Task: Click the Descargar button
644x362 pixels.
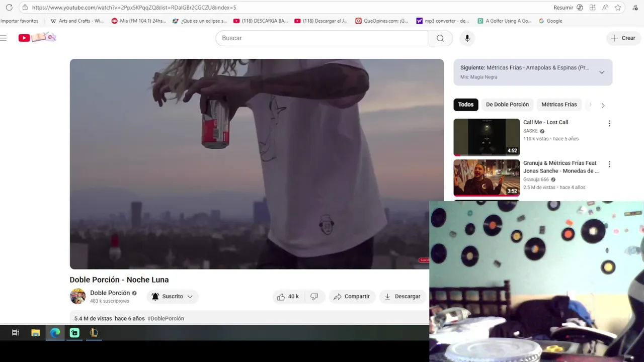Action: pos(403,297)
